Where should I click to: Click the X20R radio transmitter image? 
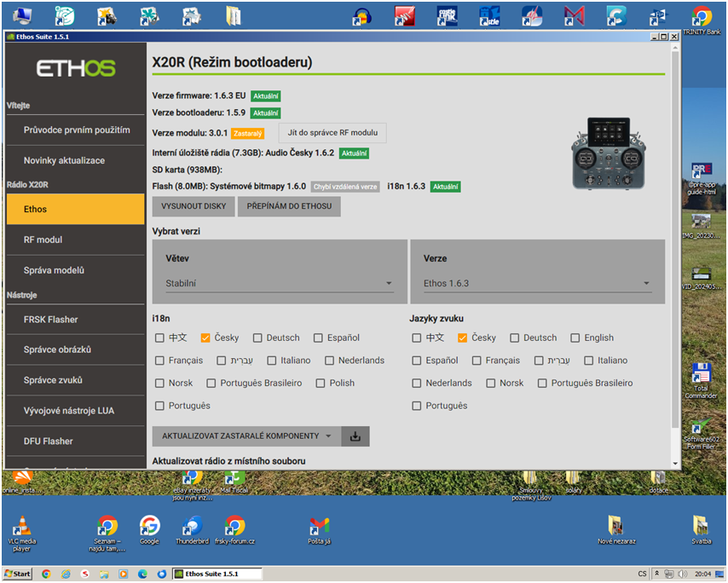click(x=607, y=153)
